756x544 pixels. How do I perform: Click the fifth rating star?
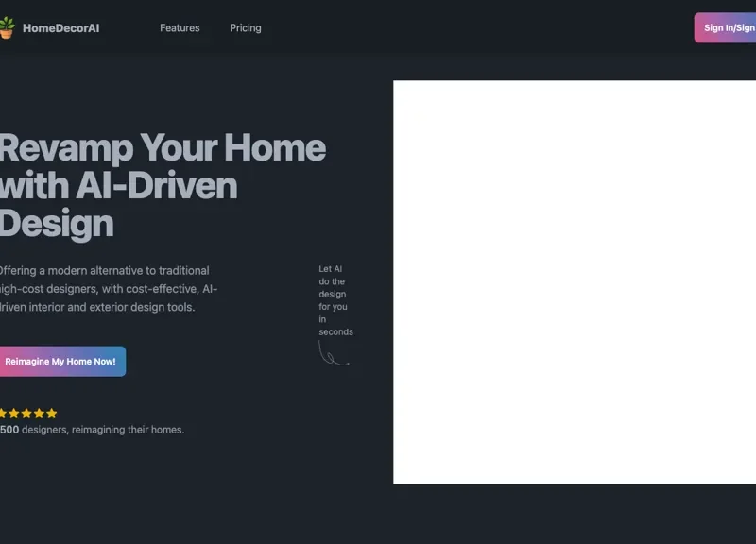[51, 413]
